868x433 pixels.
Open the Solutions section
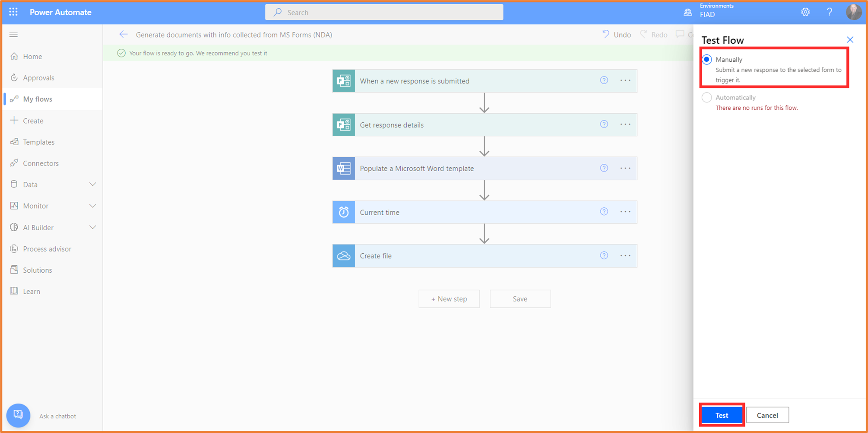click(x=37, y=270)
